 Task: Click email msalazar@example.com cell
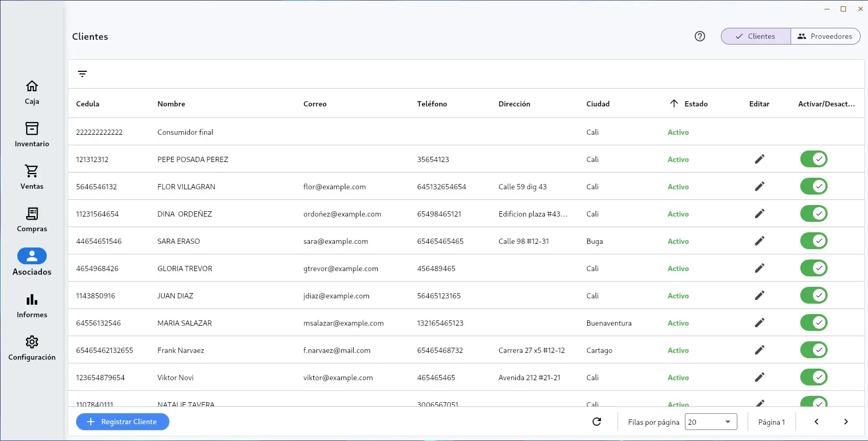[x=343, y=323]
